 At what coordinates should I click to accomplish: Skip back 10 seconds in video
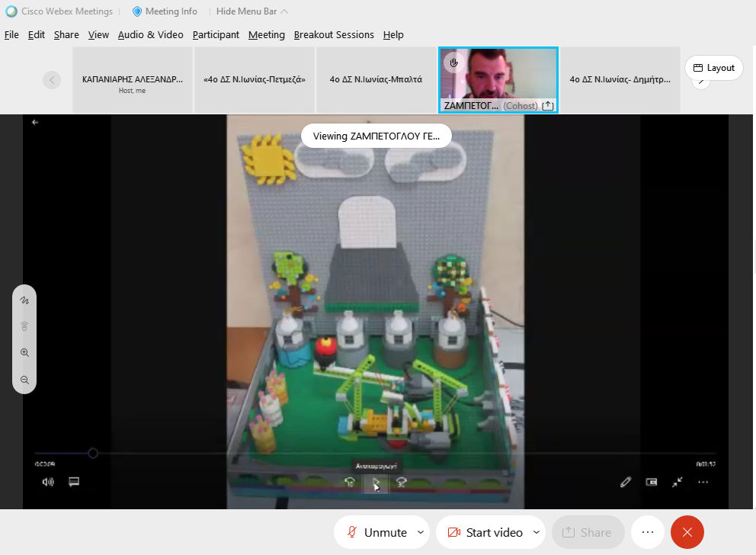point(350,482)
